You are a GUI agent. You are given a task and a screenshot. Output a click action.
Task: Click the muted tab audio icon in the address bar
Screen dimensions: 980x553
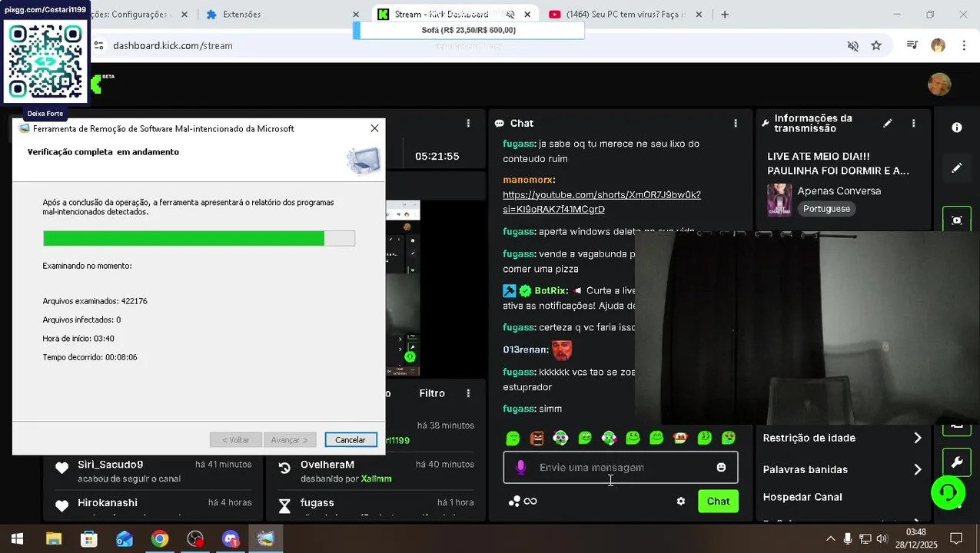click(852, 45)
